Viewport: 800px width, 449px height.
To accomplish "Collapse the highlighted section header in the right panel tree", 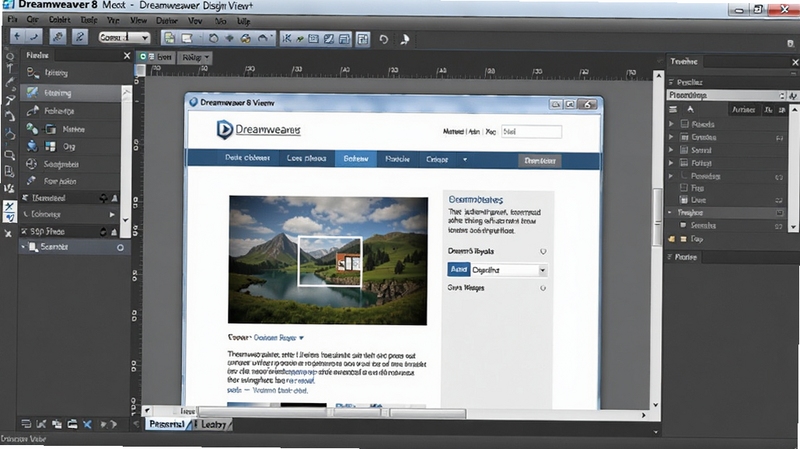I will click(x=670, y=212).
